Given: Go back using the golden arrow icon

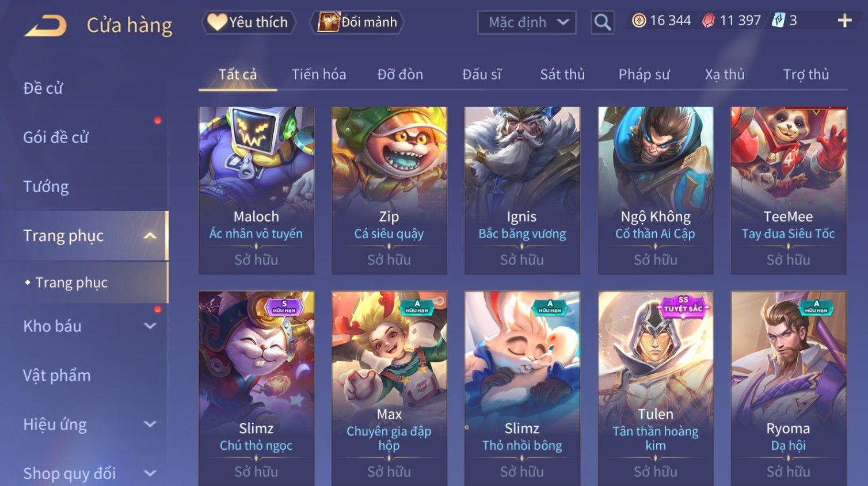Looking at the screenshot, I should pyautogui.click(x=46, y=26).
